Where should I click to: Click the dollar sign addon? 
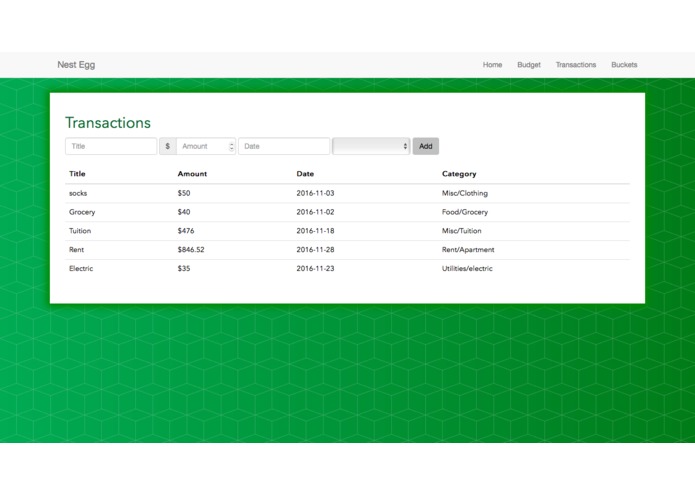tap(168, 146)
